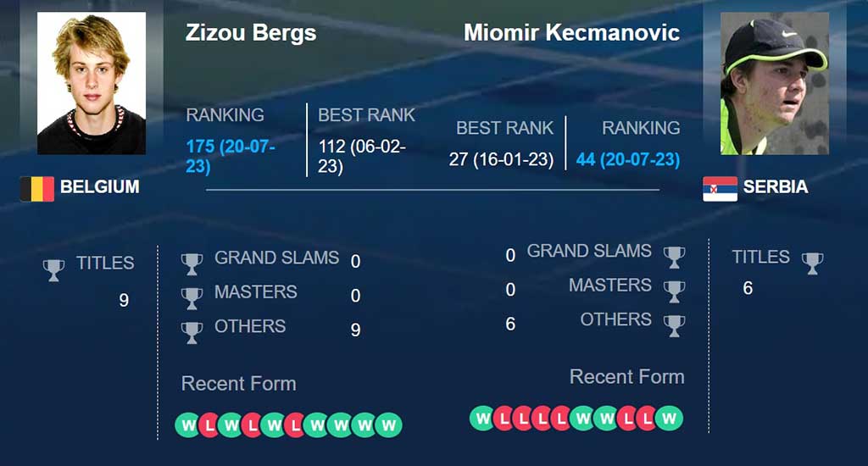Click Bergs' GRAND SLAMS trophy icon
The image size is (868, 466).
tap(192, 264)
